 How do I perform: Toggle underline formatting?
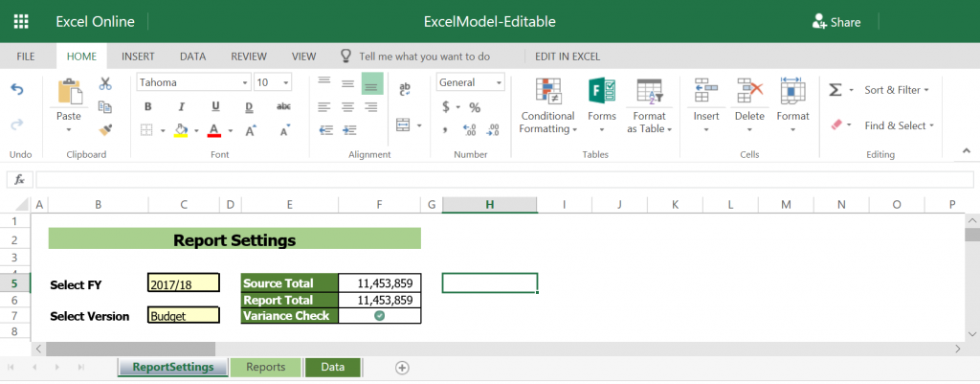(215, 106)
